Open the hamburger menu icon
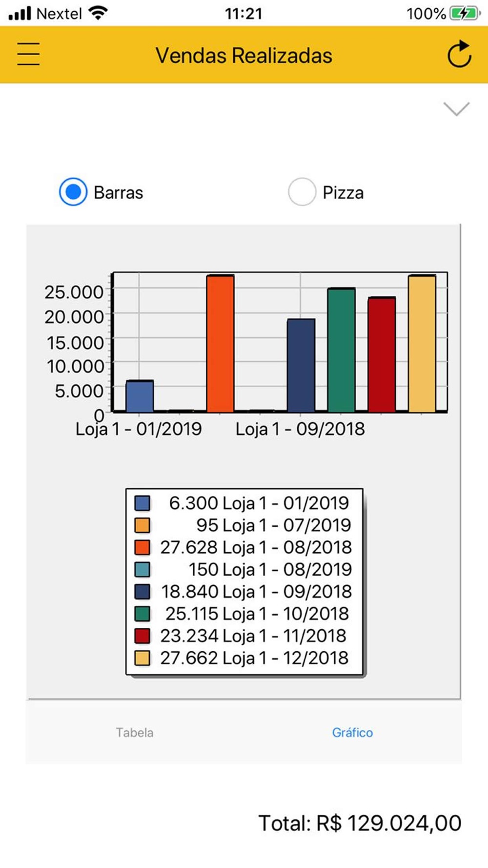The width and height of the screenshot is (488, 868). point(28,54)
